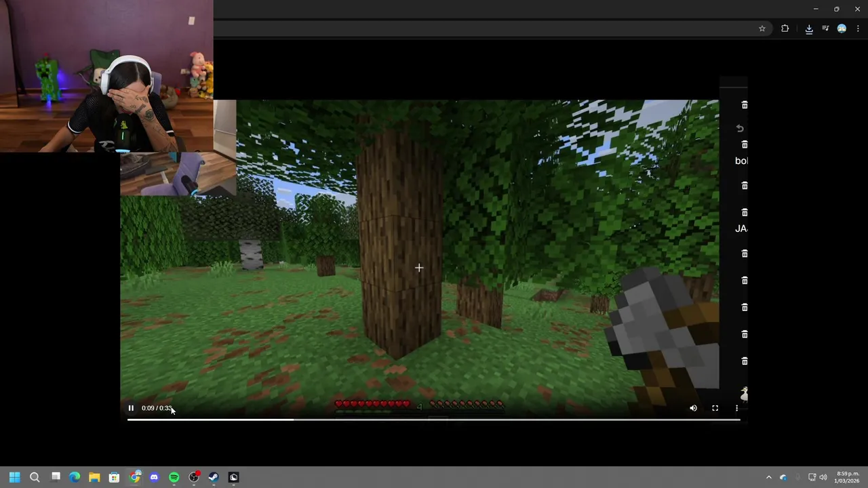Mute the video with the speaker icon
Viewport: 868px width, 488px height.
pos(693,408)
